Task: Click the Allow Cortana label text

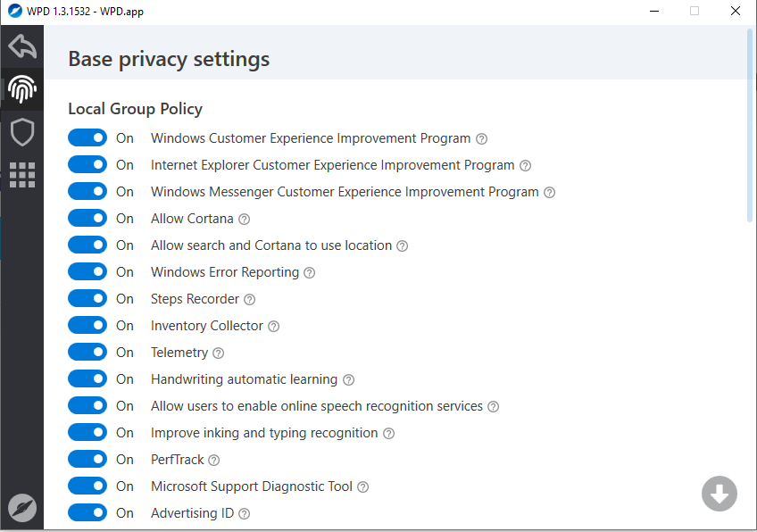Action: tap(192, 218)
